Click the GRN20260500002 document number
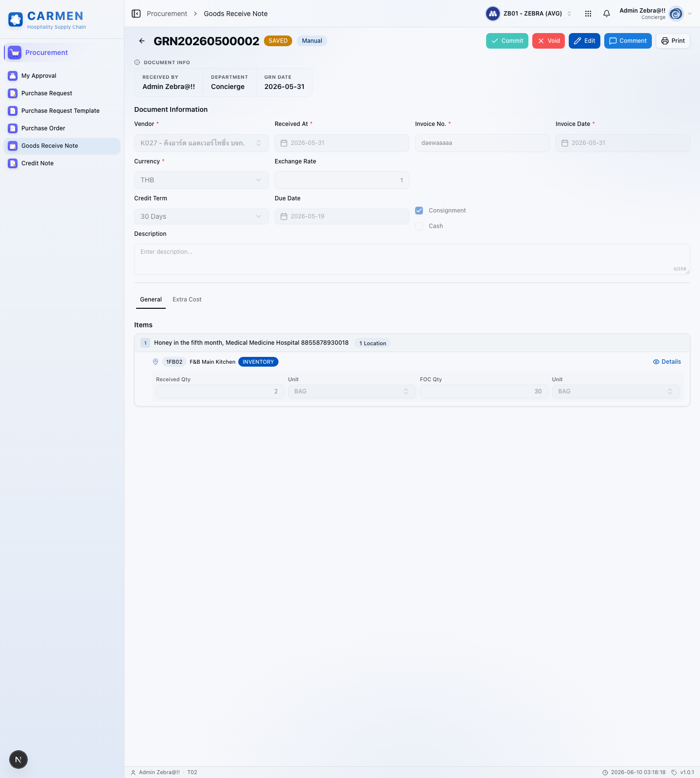 pos(207,41)
